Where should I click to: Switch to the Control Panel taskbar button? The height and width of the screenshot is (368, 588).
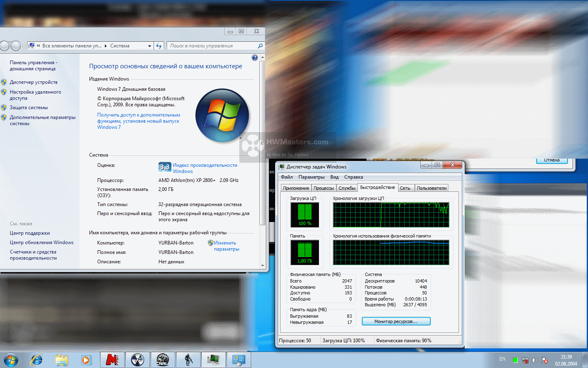pyautogui.click(x=239, y=360)
